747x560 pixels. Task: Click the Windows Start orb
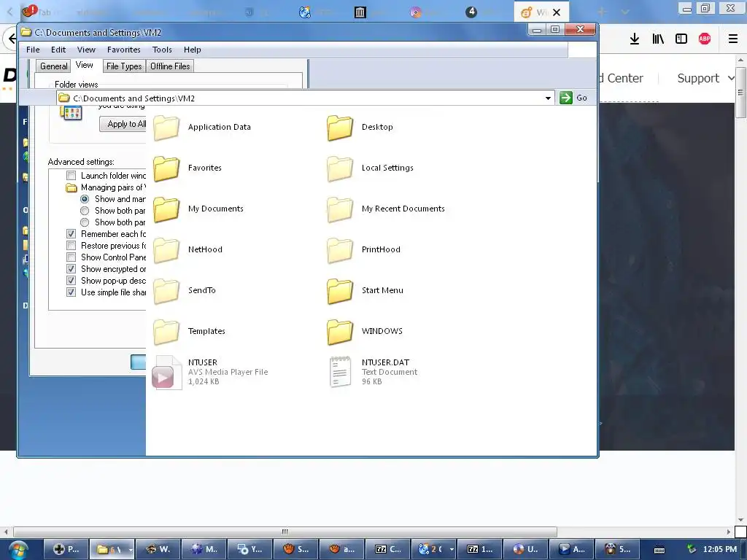click(x=18, y=550)
